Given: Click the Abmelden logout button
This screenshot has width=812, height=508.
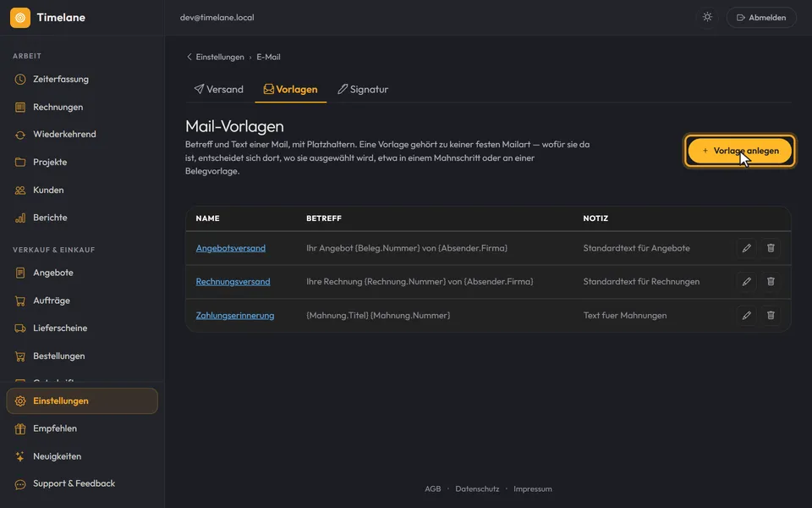Looking at the screenshot, I should click(761, 18).
